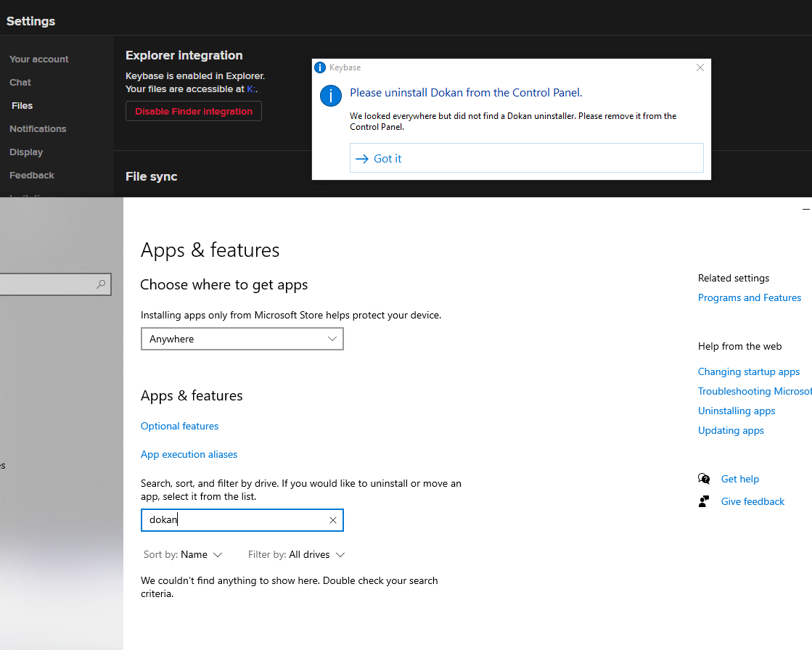Click the small Keybase title bar info icon
Viewport: 812px width, 650px height.
click(320, 67)
